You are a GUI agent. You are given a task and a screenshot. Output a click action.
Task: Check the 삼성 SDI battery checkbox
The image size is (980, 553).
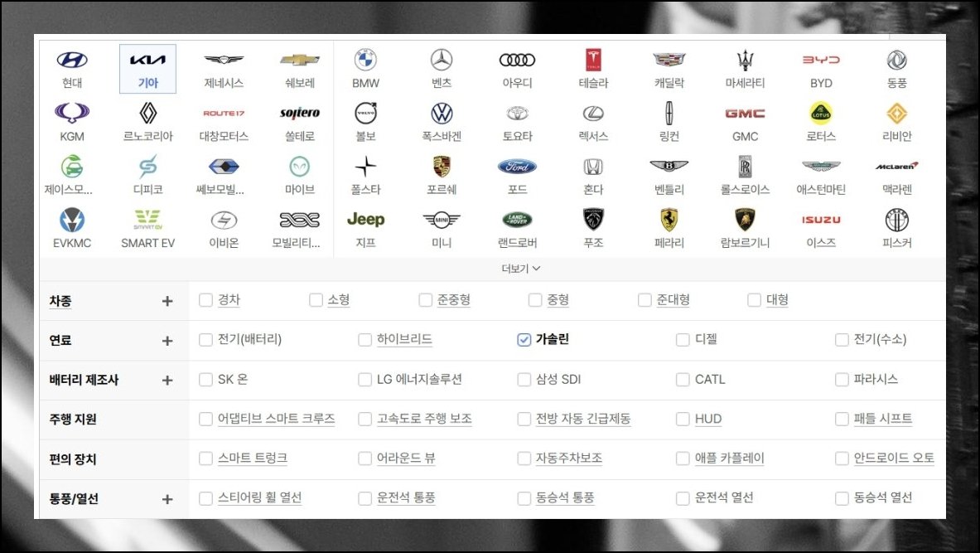pyautogui.click(x=524, y=380)
